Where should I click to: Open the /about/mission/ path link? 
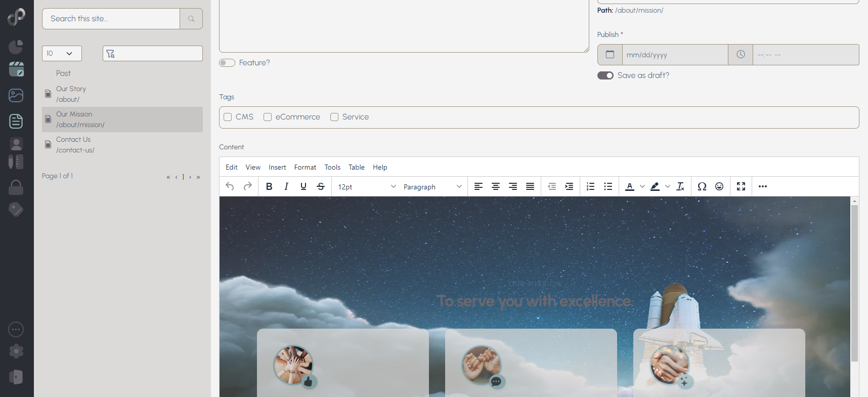click(x=639, y=10)
